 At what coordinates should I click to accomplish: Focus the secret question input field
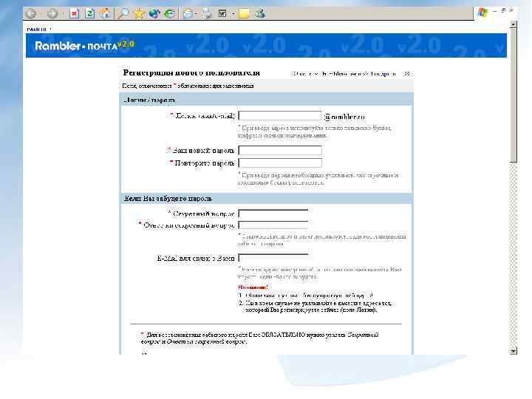click(273, 214)
